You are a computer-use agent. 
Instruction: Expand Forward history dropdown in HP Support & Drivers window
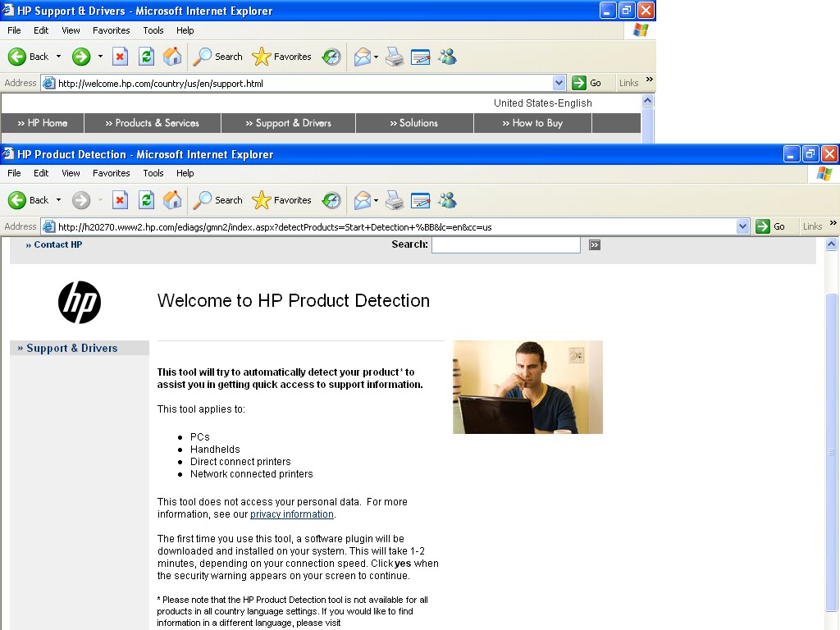(100, 57)
